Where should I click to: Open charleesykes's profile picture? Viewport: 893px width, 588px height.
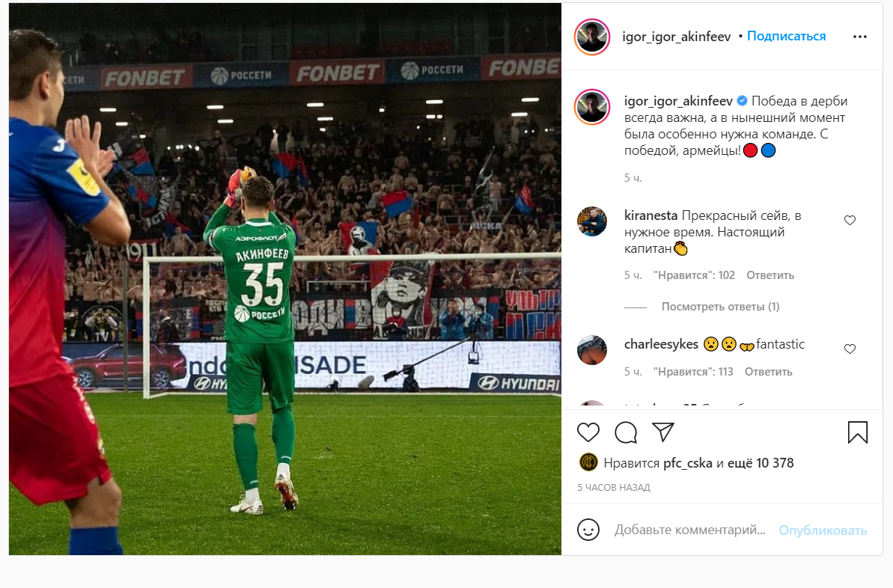(x=592, y=350)
